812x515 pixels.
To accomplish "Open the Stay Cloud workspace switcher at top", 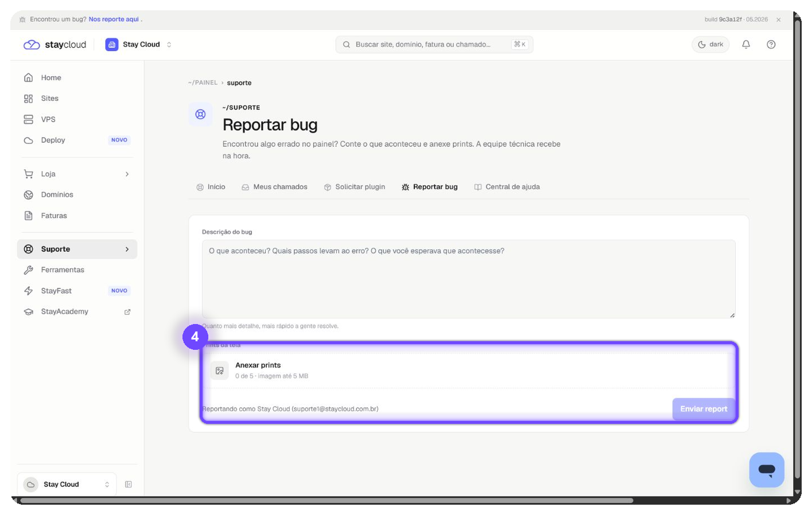I will tap(138, 45).
